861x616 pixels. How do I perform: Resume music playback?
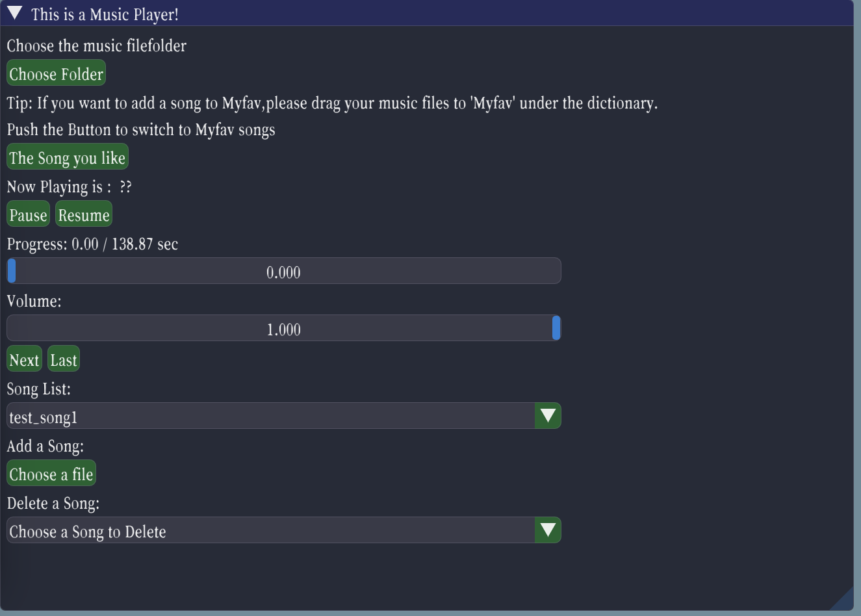pyautogui.click(x=84, y=215)
